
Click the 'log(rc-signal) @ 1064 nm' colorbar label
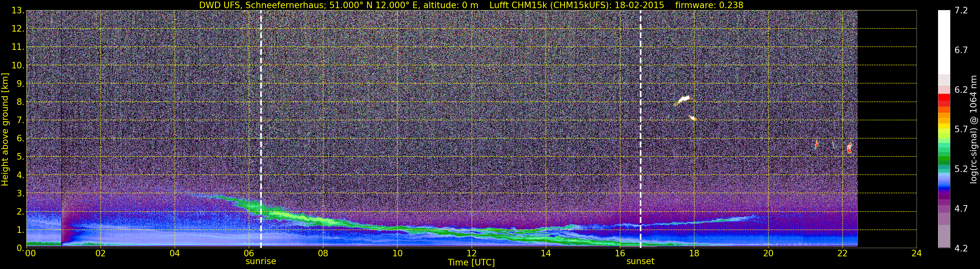(973, 129)
